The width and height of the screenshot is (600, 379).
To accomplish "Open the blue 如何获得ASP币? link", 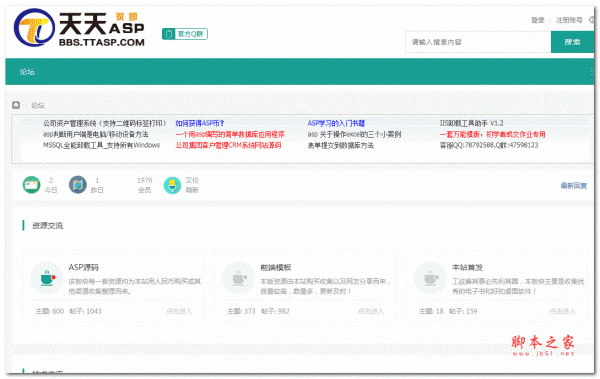I will pos(200,123).
